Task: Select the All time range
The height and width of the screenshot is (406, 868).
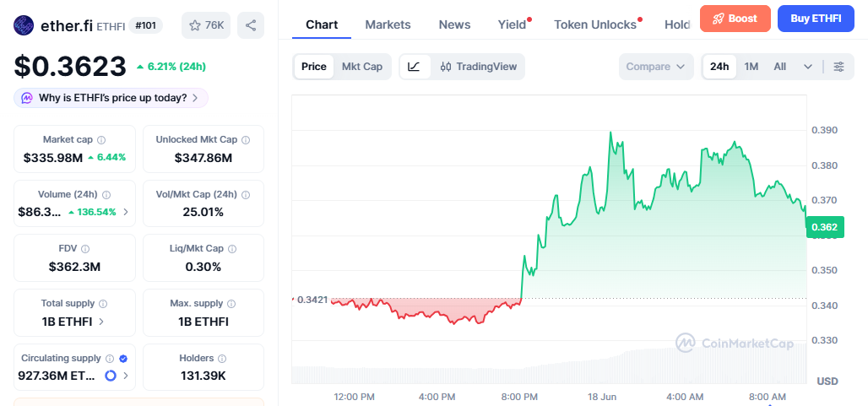Action: 780,67
